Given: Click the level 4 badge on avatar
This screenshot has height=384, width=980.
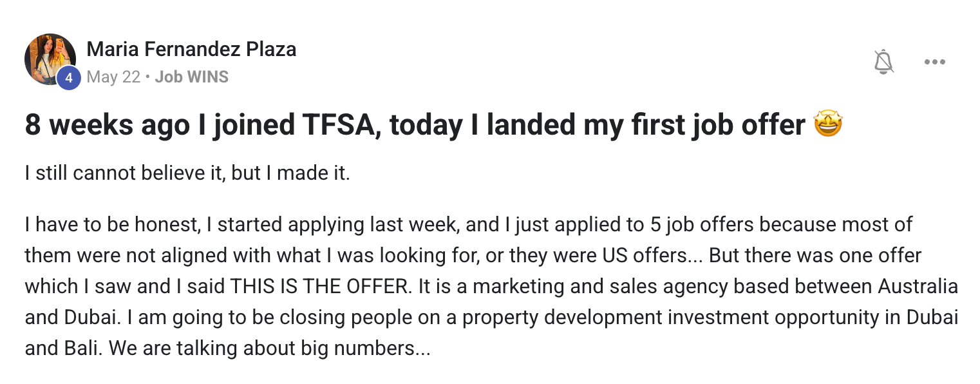Looking at the screenshot, I should (69, 79).
